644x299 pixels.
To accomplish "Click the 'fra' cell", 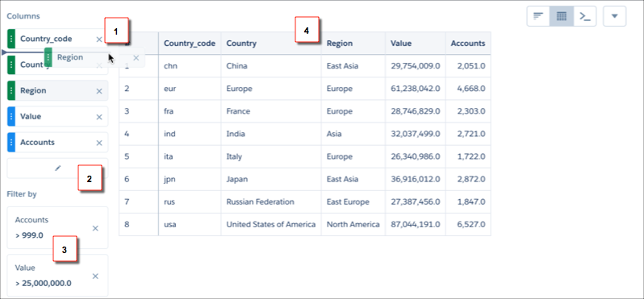I will pos(190,111).
